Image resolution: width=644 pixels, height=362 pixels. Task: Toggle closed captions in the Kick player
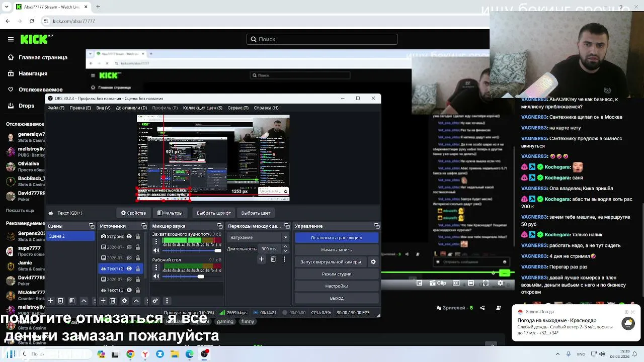click(x=456, y=283)
